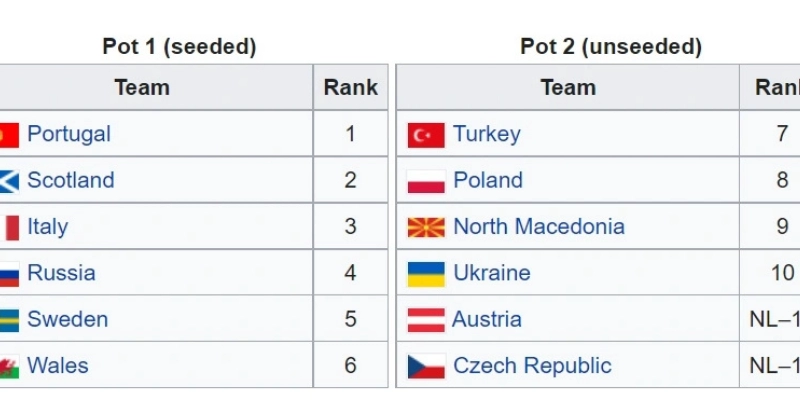
Task: Click the Austria flag icon
Action: (426, 320)
